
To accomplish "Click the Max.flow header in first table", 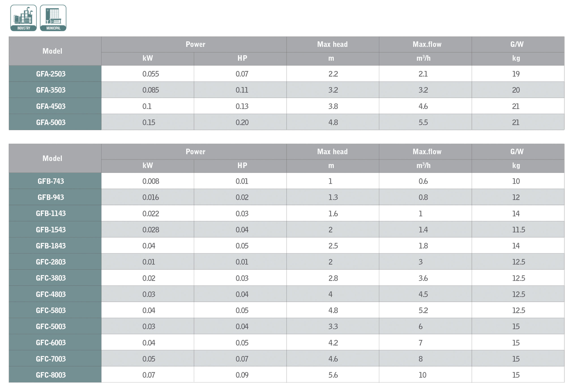I will 427,44.
